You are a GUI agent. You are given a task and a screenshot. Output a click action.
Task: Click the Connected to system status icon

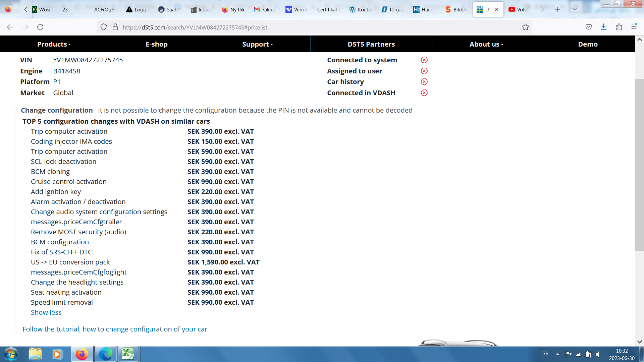point(424,60)
